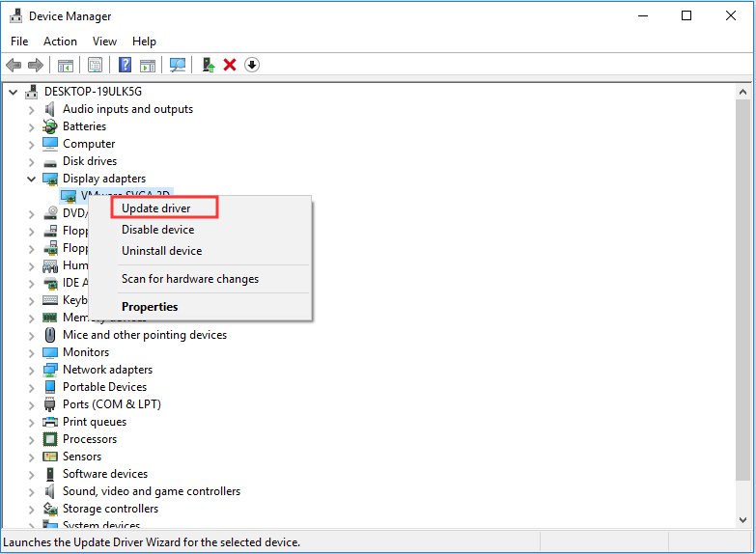Click the Ports (COM & LPT) icon

[49, 404]
